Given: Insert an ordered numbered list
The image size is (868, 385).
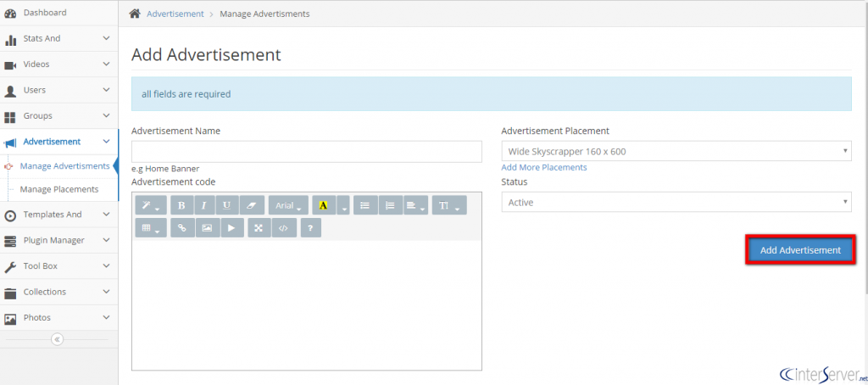Looking at the screenshot, I should [390, 205].
